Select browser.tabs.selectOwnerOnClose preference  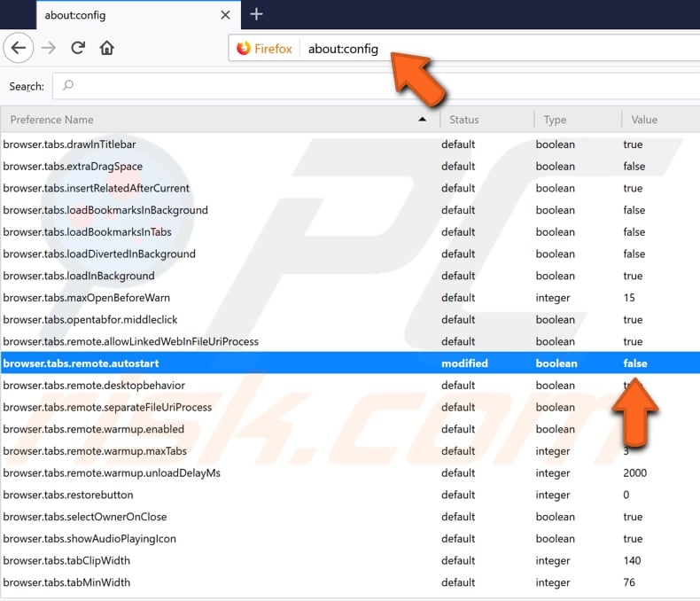click(x=350, y=516)
